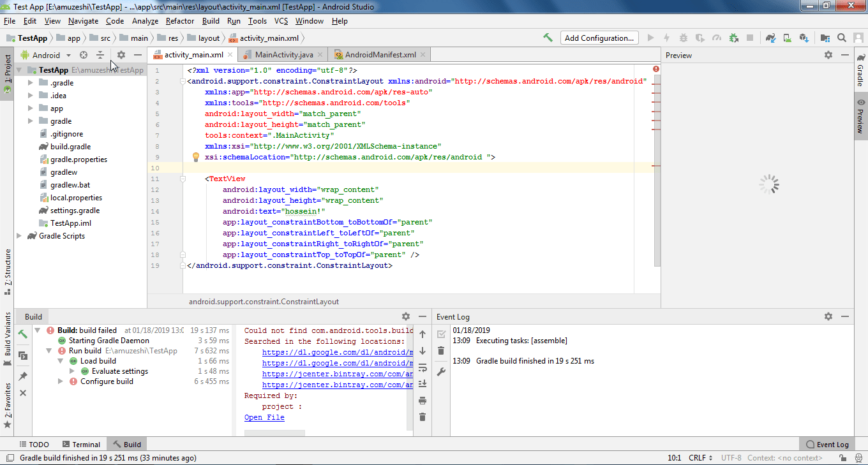Hide the Build panel with the minimize icon
Image resolution: width=868 pixels, height=465 pixels.
pyautogui.click(x=421, y=316)
